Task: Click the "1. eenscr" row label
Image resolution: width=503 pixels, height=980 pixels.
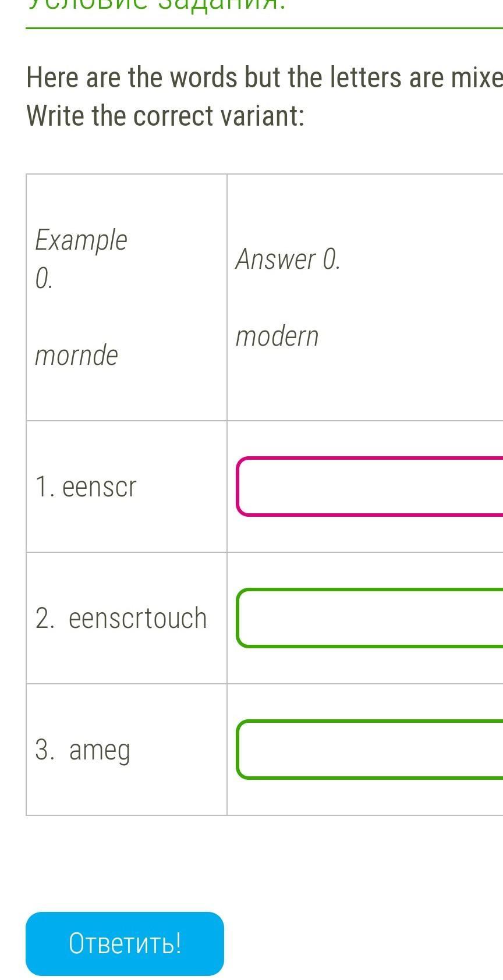Action: [x=86, y=487]
